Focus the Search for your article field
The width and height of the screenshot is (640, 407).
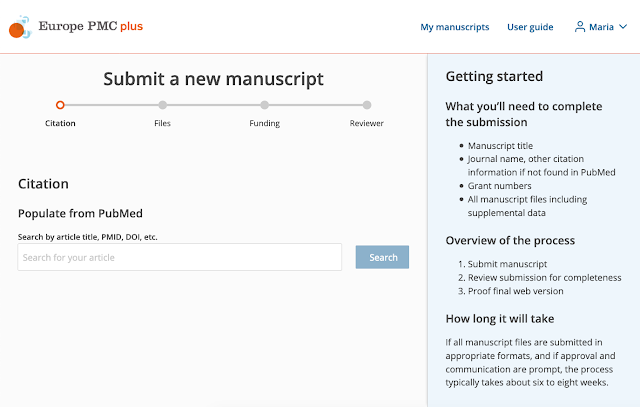[x=180, y=257]
